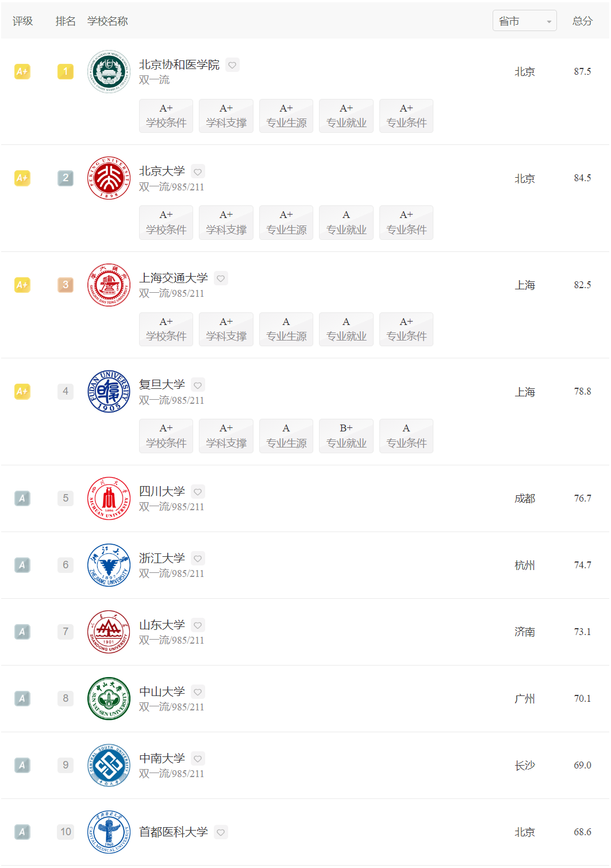Click the Zhejiang University eagle emblem
611x868 pixels.
coord(109,565)
